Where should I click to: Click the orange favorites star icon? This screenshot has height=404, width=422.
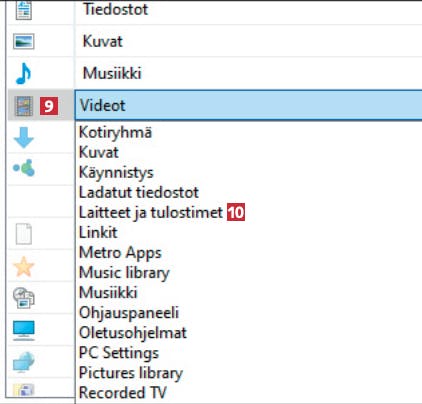tap(24, 267)
